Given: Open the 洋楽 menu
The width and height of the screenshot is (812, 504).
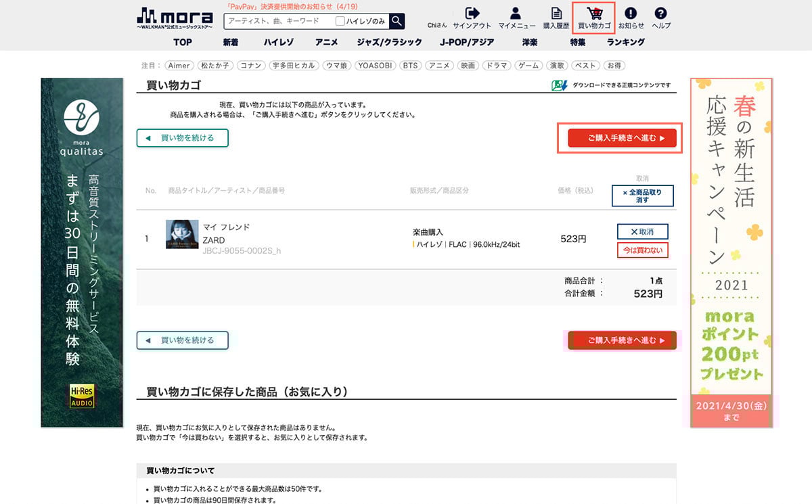Looking at the screenshot, I should click(529, 42).
